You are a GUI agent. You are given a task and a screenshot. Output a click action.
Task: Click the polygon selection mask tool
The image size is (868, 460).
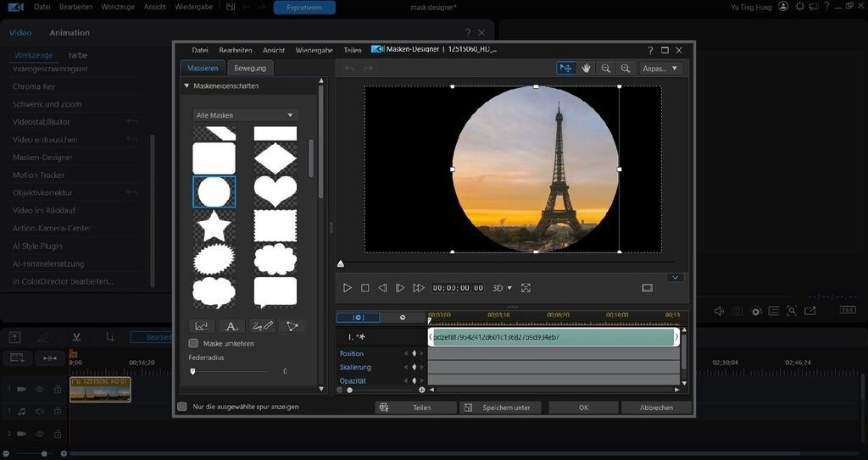(292, 326)
